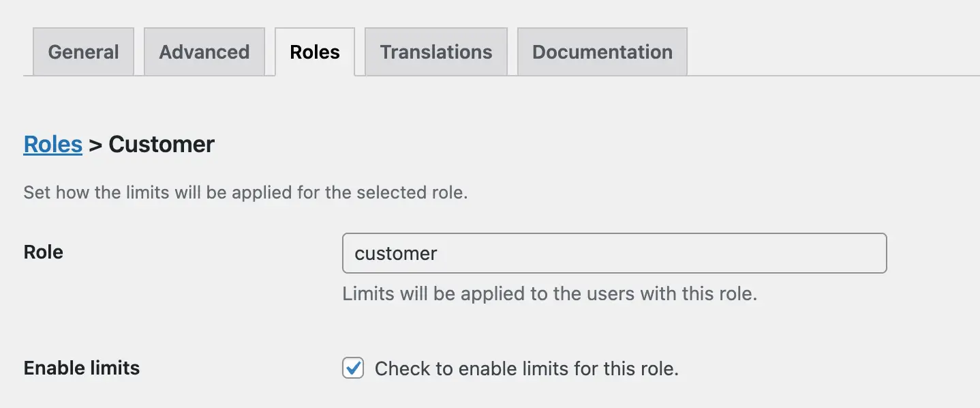
Task: Click the blue checkmark in the checkbox
Action: (353, 368)
